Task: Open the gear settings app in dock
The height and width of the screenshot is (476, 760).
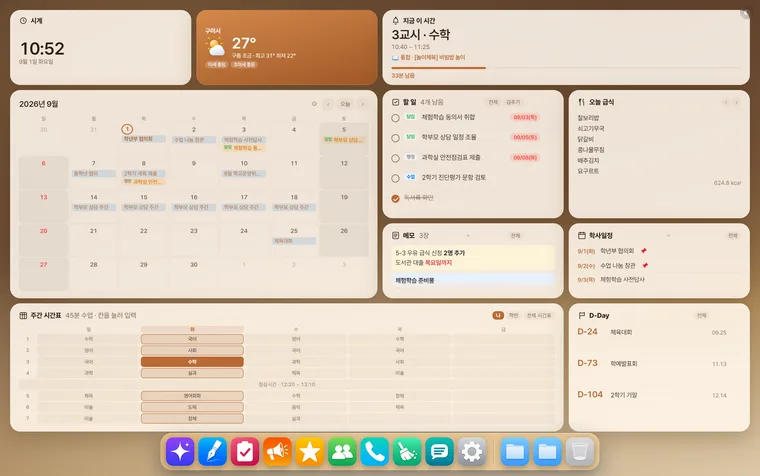Action: click(472, 452)
